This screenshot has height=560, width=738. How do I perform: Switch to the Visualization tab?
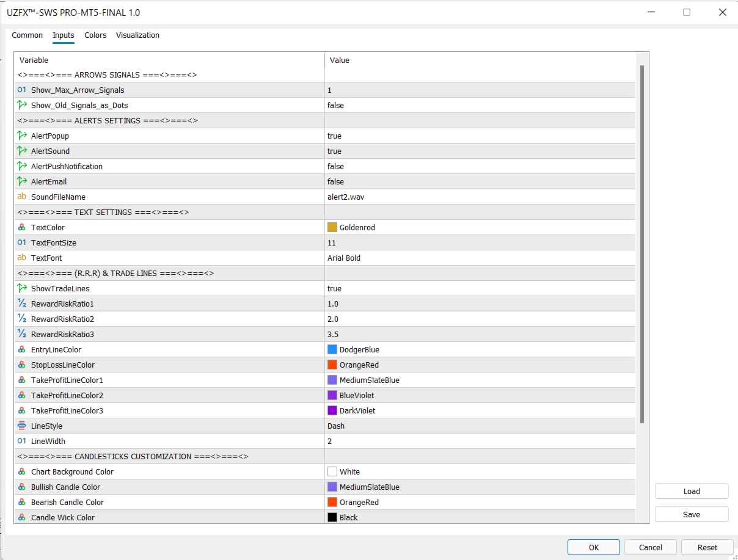click(x=137, y=35)
